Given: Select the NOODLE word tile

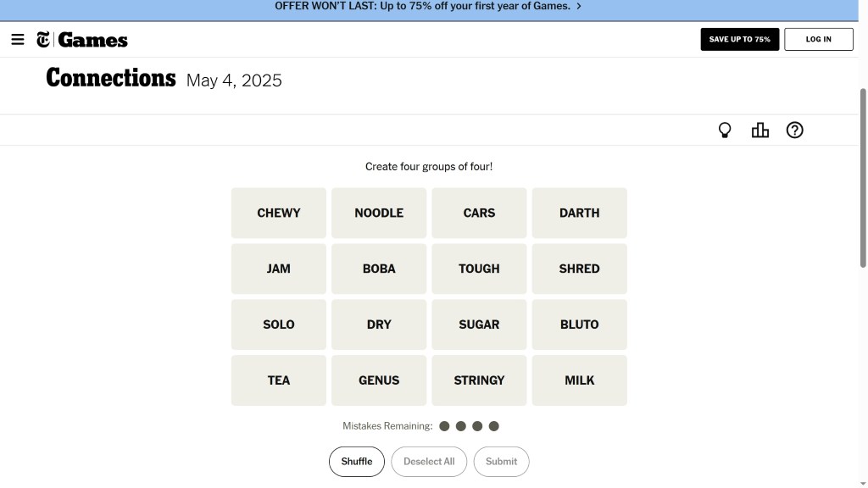Looking at the screenshot, I should [379, 213].
